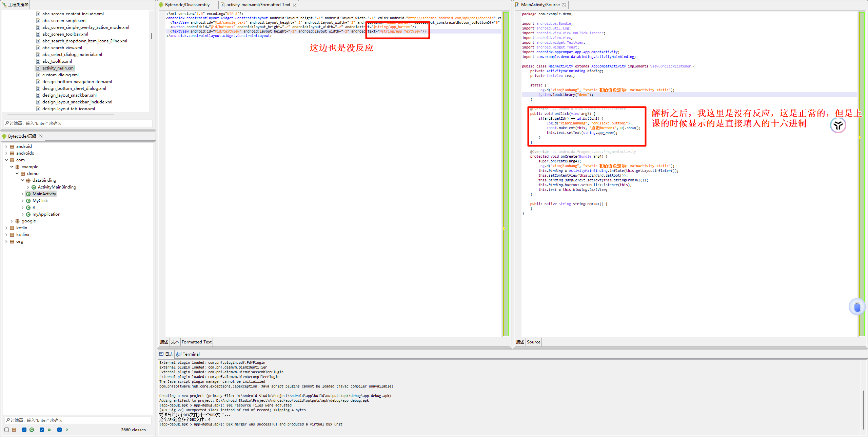This screenshot has width=868, height=437.
Task: Click the circular Y-shaped floating assistant icon
Action: pyautogui.click(x=838, y=125)
